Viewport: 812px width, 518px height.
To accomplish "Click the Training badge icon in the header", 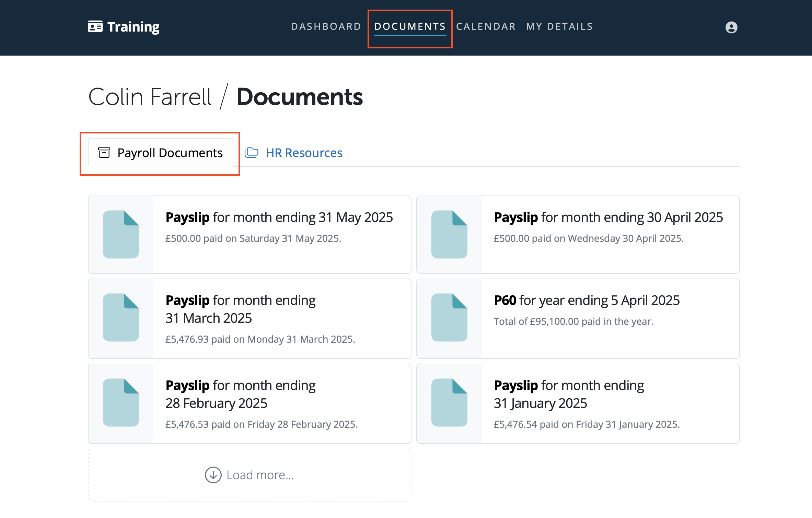I will point(95,26).
